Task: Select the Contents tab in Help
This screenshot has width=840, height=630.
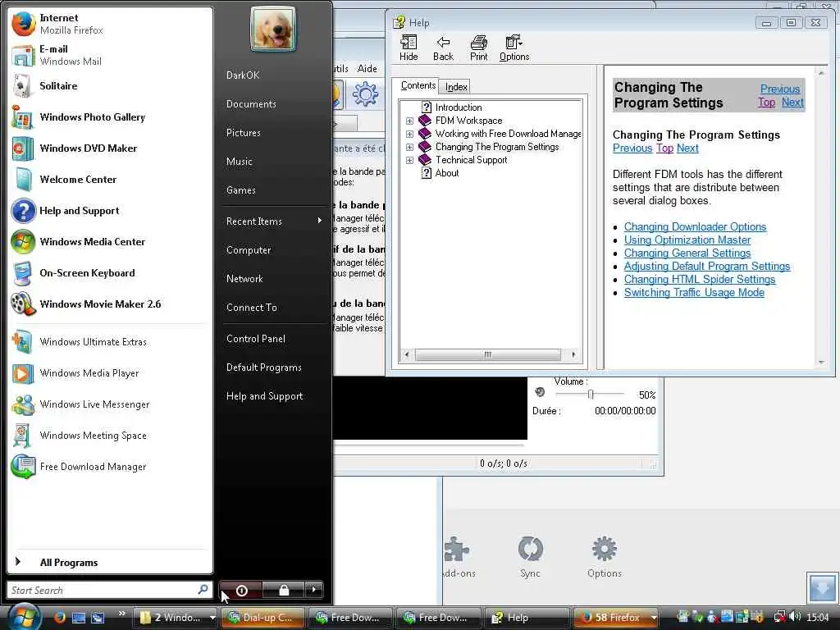Action: [418, 85]
